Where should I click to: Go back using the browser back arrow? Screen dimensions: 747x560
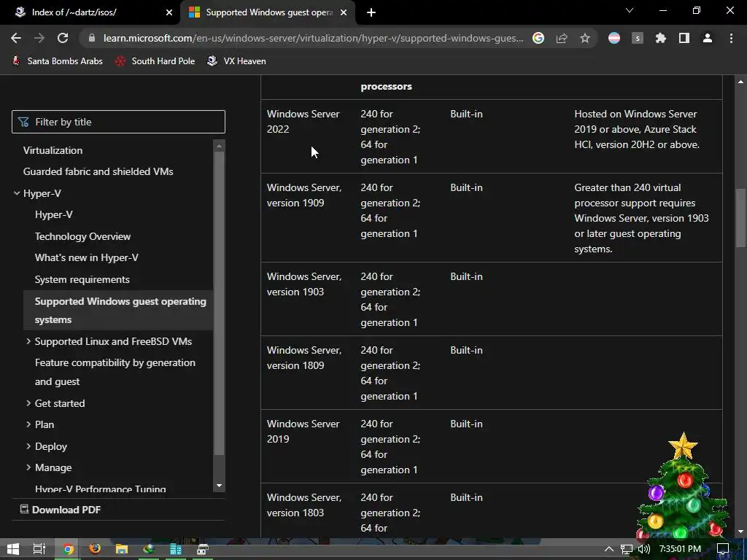point(16,38)
